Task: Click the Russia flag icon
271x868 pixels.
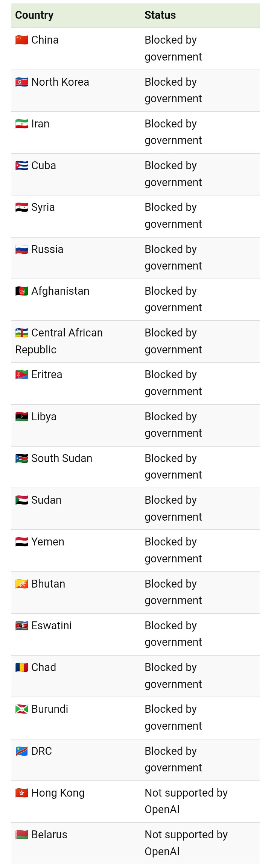Action: click(22, 249)
